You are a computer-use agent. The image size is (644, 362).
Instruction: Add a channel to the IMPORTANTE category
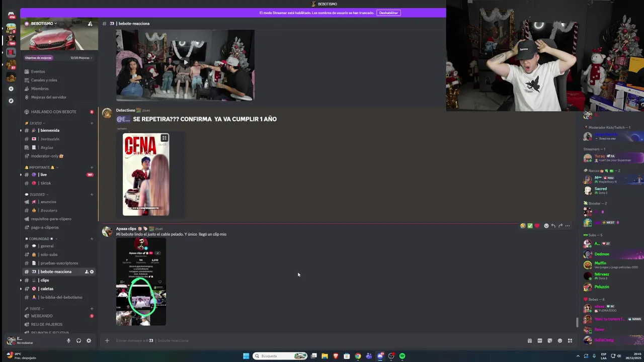(x=92, y=167)
